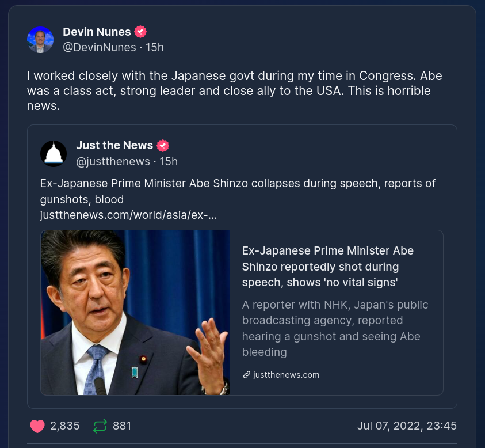Open the @DevinNunes handle
Image resolution: width=485 pixels, height=448 pixels.
tap(100, 47)
